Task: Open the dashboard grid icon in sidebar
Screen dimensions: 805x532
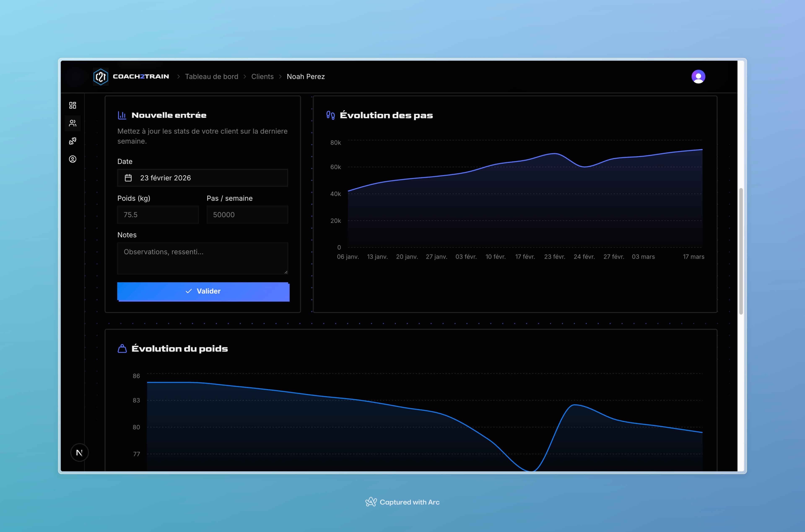Action: tap(73, 105)
